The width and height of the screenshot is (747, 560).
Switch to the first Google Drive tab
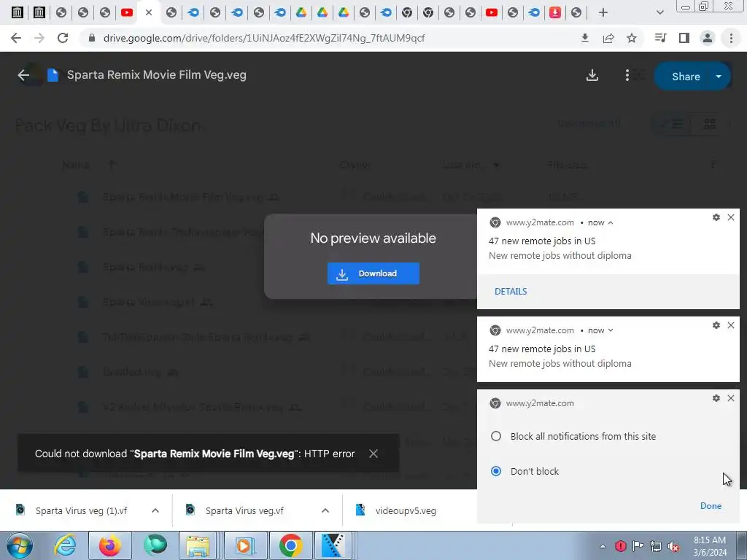coord(301,12)
